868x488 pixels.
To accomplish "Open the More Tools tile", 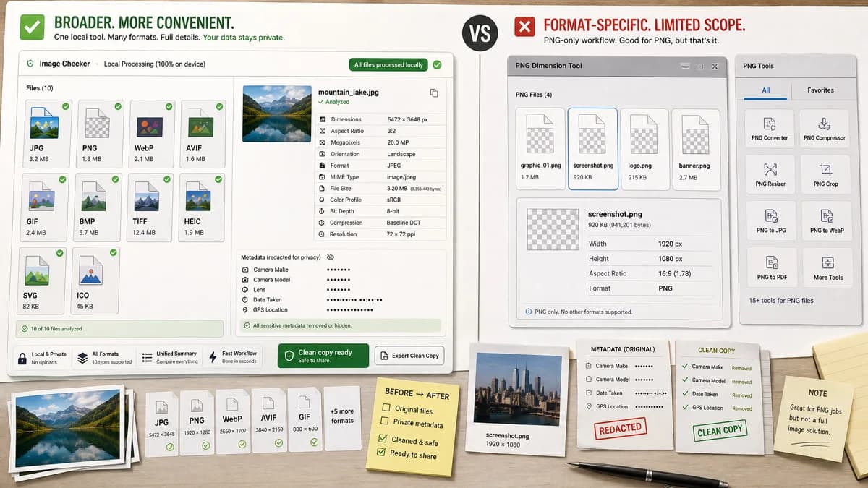I will coord(827,267).
